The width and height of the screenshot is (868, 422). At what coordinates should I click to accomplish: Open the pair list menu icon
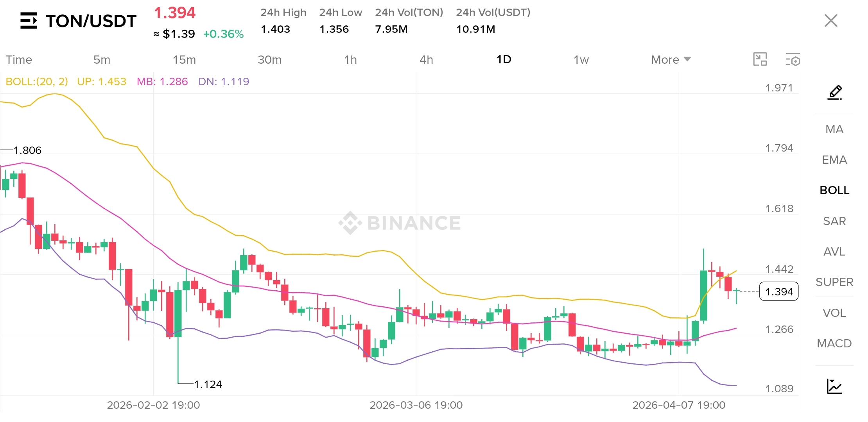pyautogui.click(x=29, y=21)
